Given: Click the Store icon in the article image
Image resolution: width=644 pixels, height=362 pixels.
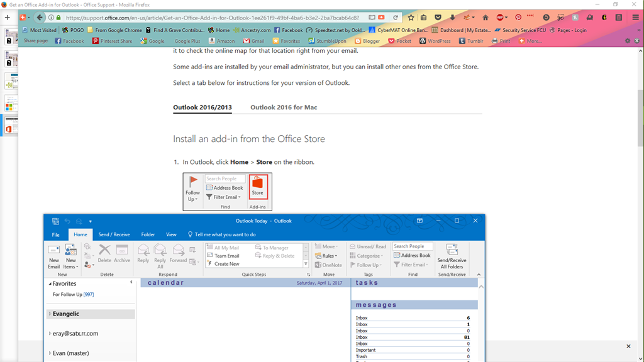Looking at the screenshot, I should (257, 187).
